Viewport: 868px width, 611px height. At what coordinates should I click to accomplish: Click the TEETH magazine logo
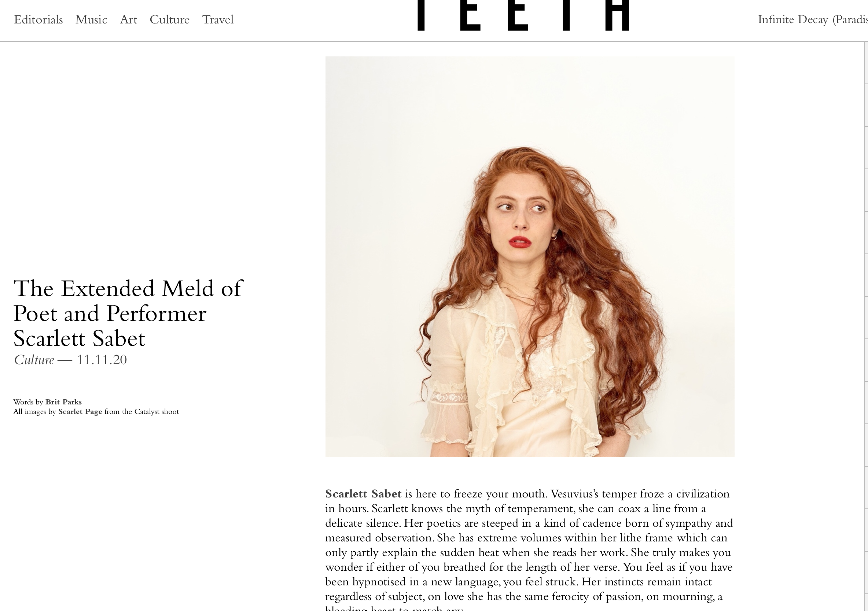tap(523, 15)
